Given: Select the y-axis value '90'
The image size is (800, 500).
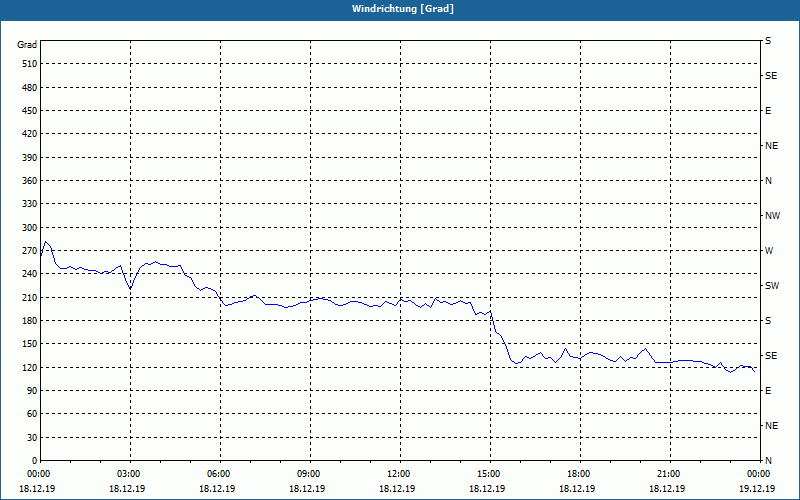Looking at the screenshot, I should point(32,391).
